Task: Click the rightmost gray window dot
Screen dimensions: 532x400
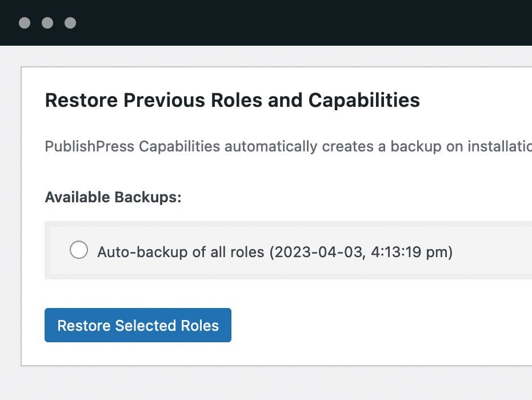Action: (x=70, y=23)
